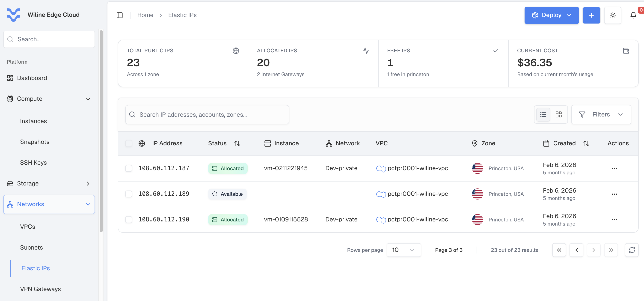Image resolution: width=644 pixels, height=301 pixels.
Task: Click wallet icon in Current Cost card
Action: click(x=626, y=51)
